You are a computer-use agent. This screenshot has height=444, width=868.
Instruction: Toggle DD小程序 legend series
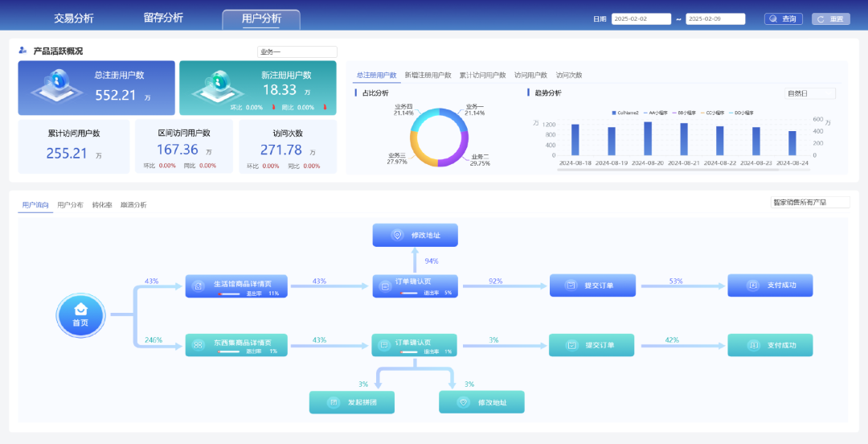click(x=740, y=113)
